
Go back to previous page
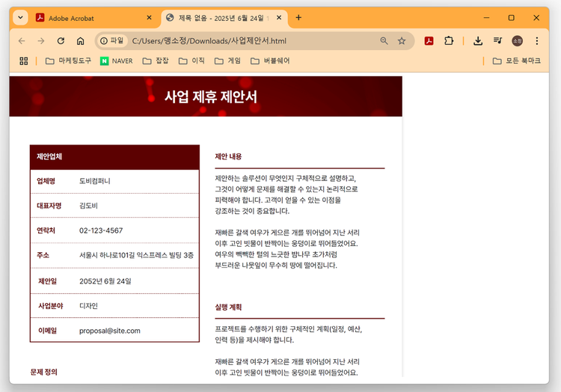point(22,41)
